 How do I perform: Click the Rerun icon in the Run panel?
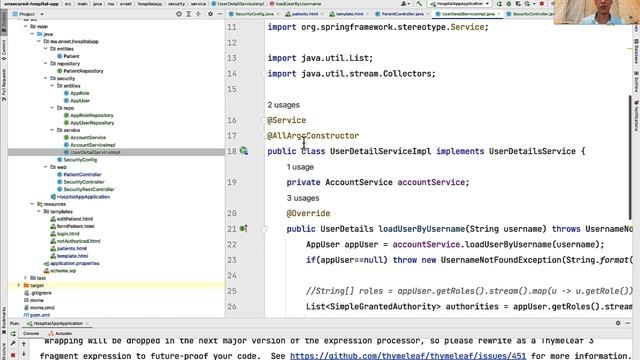(x=13, y=334)
